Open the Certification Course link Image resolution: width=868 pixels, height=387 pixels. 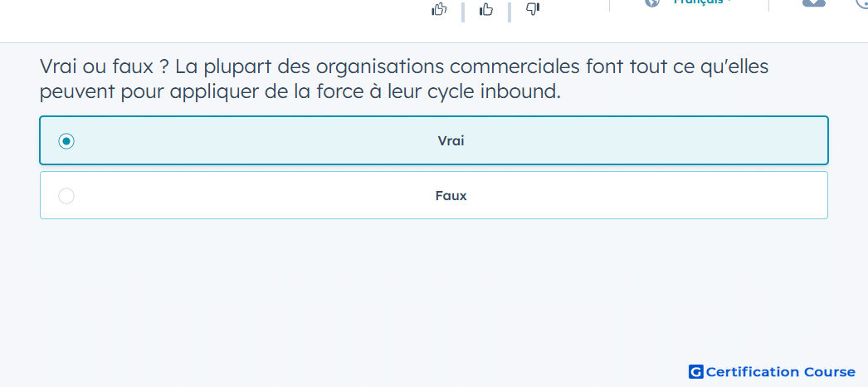[x=780, y=372]
